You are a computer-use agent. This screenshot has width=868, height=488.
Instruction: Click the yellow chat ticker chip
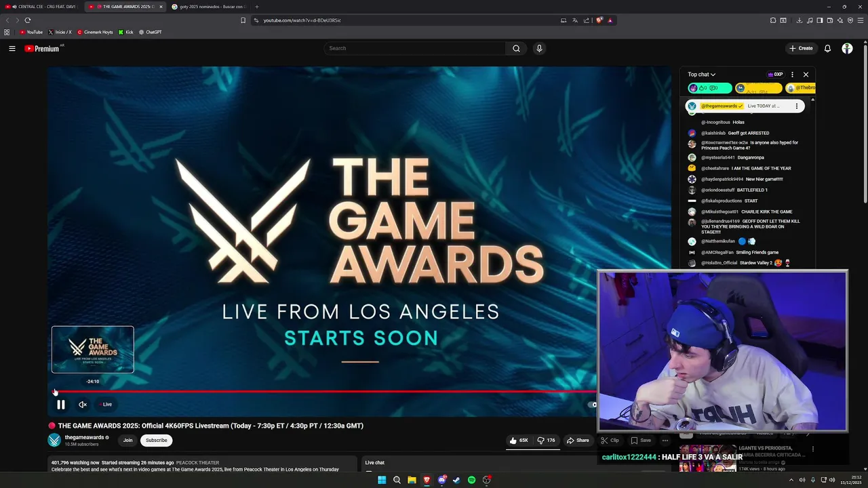pos(758,88)
